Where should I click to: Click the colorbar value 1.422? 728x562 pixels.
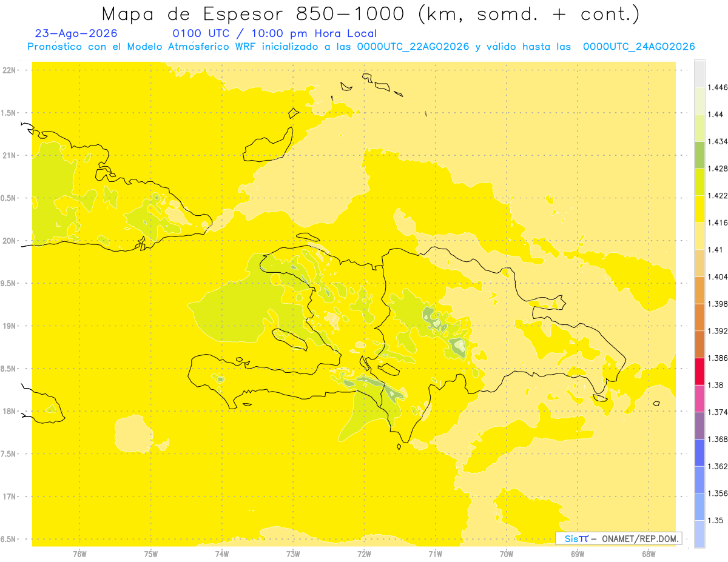pyautogui.click(x=718, y=196)
